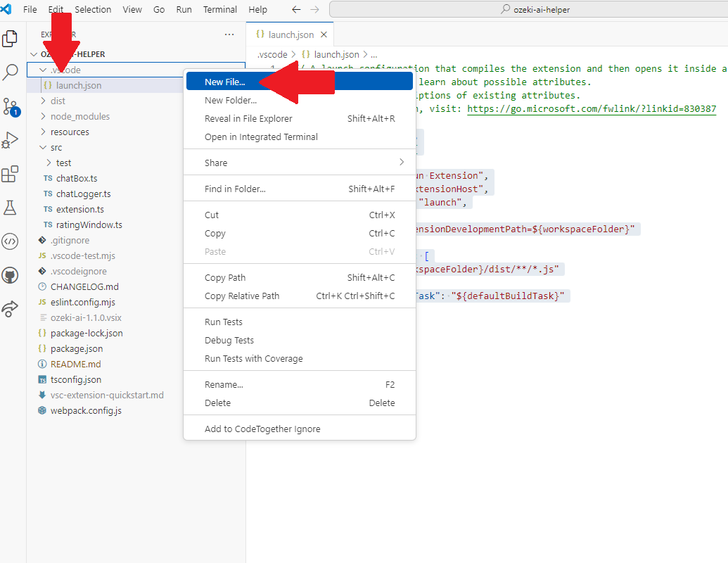
Task: Close the launch.json tab
Action: 324,35
